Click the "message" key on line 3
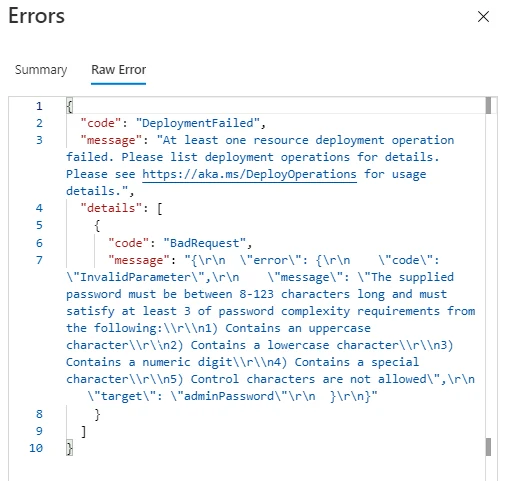Image resolution: width=506 pixels, height=481 pixels. point(111,140)
